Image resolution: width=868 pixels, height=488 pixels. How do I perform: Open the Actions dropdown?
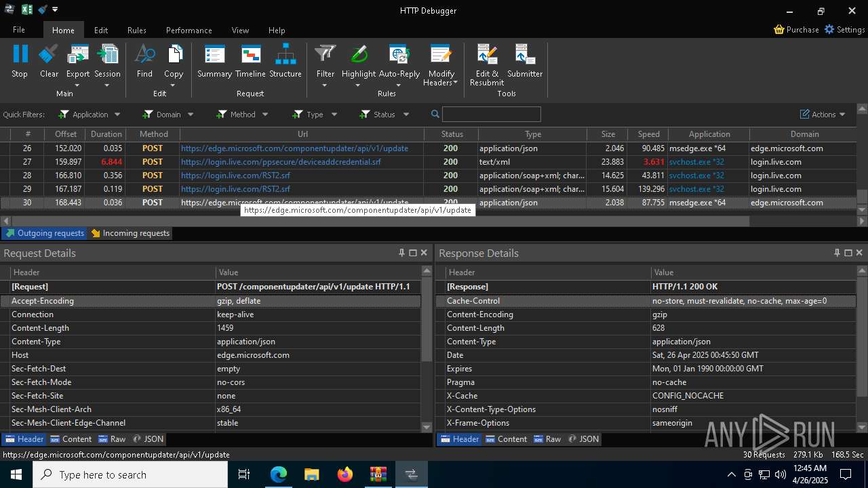point(823,115)
